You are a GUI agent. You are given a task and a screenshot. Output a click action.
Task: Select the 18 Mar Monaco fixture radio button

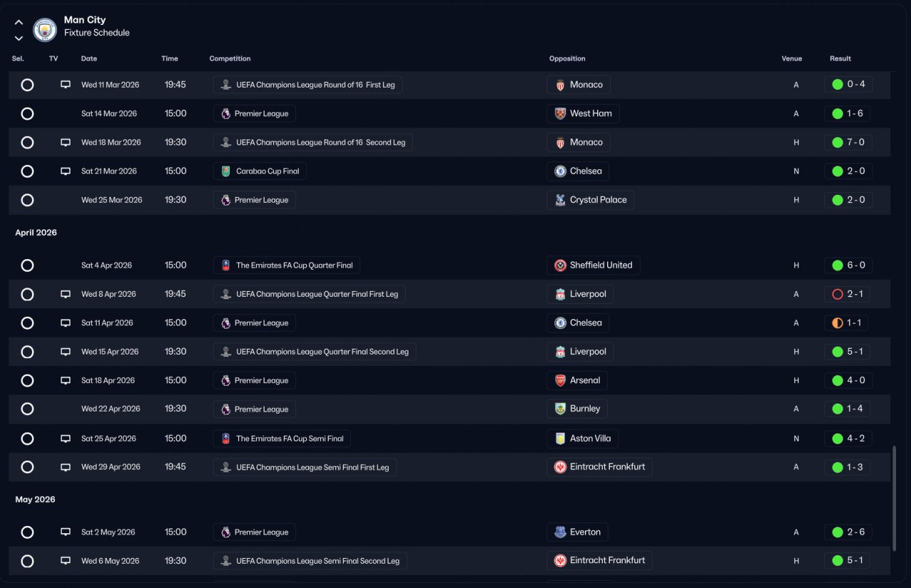27,142
